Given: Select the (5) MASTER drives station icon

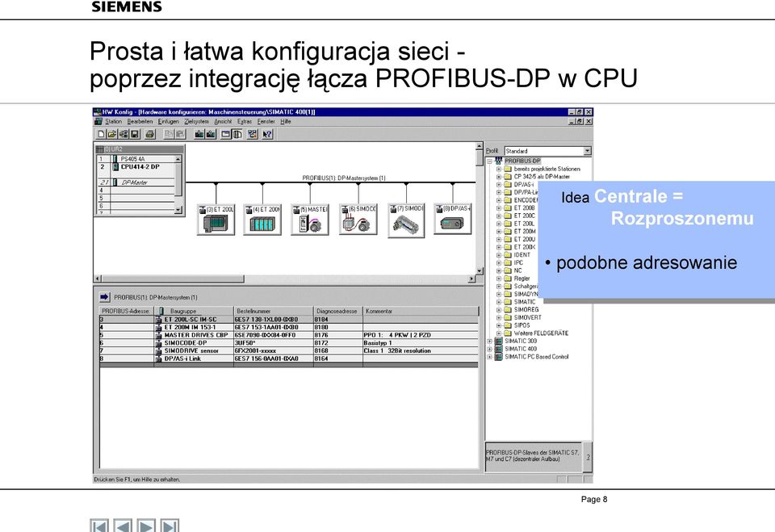Looking at the screenshot, I should point(310,220).
